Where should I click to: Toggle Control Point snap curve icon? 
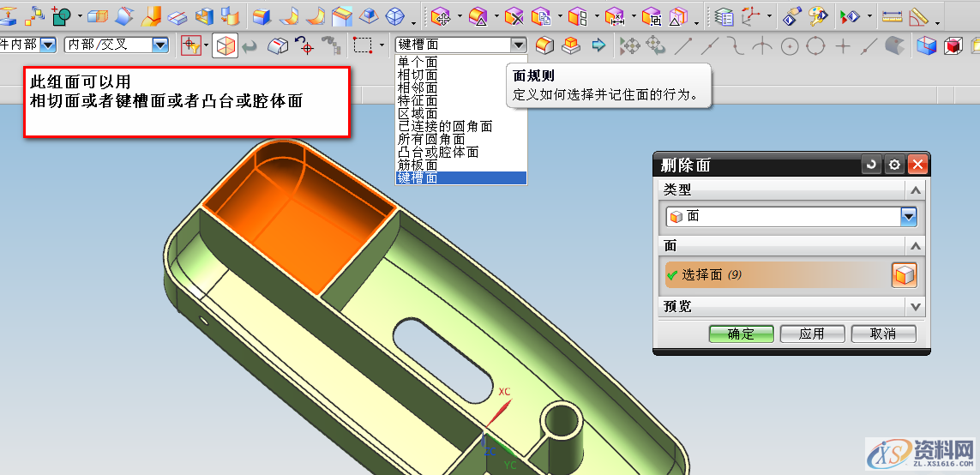tap(736, 45)
